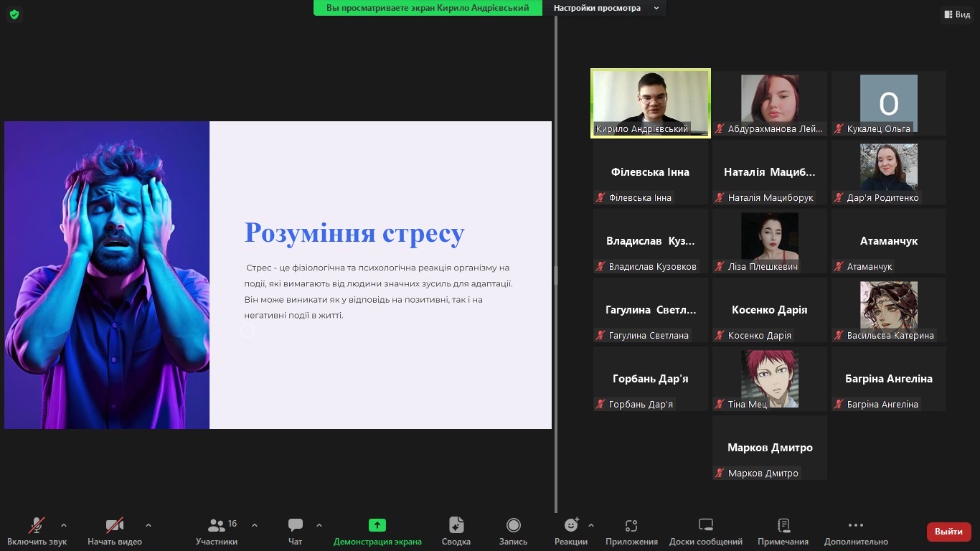Click muted mic icon beside Васильєва Катерина
The height and width of the screenshot is (551, 980).
839,336
